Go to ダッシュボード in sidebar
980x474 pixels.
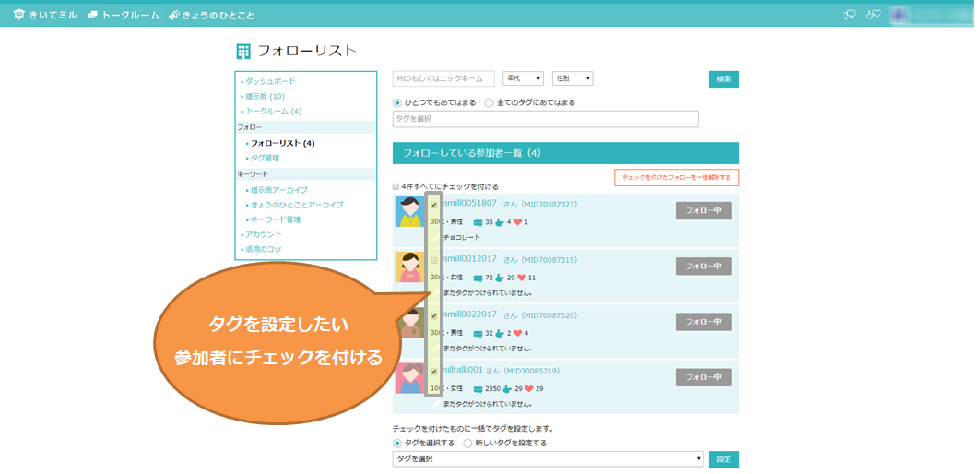tap(270, 81)
